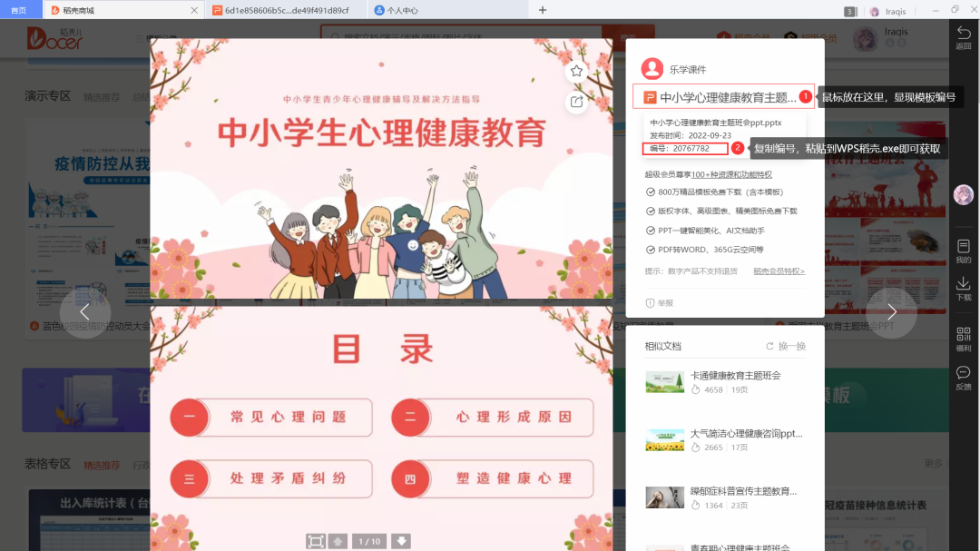Click the template title 中小学心理健康教育主题
Image resolution: width=980 pixels, height=551 pixels.
point(728,97)
